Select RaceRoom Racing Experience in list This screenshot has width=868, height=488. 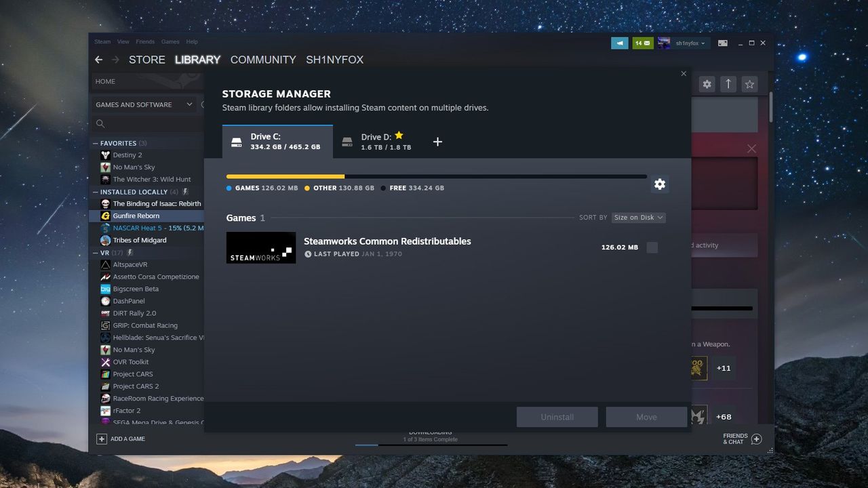147,399
